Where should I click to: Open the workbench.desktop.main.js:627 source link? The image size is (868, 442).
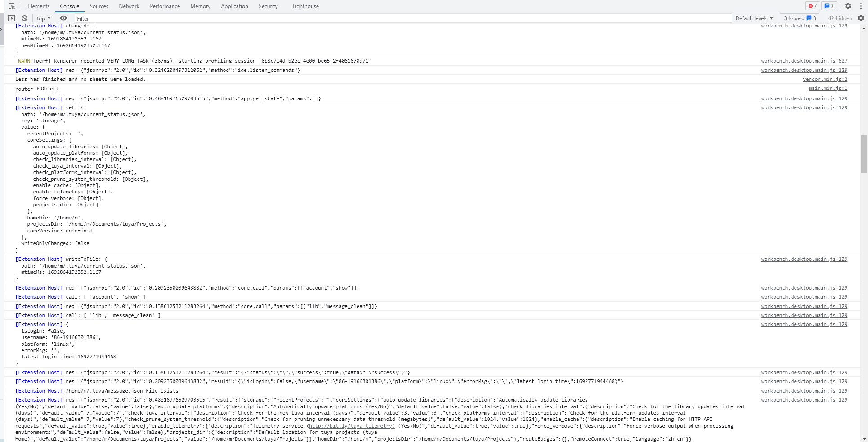click(804, 61)
